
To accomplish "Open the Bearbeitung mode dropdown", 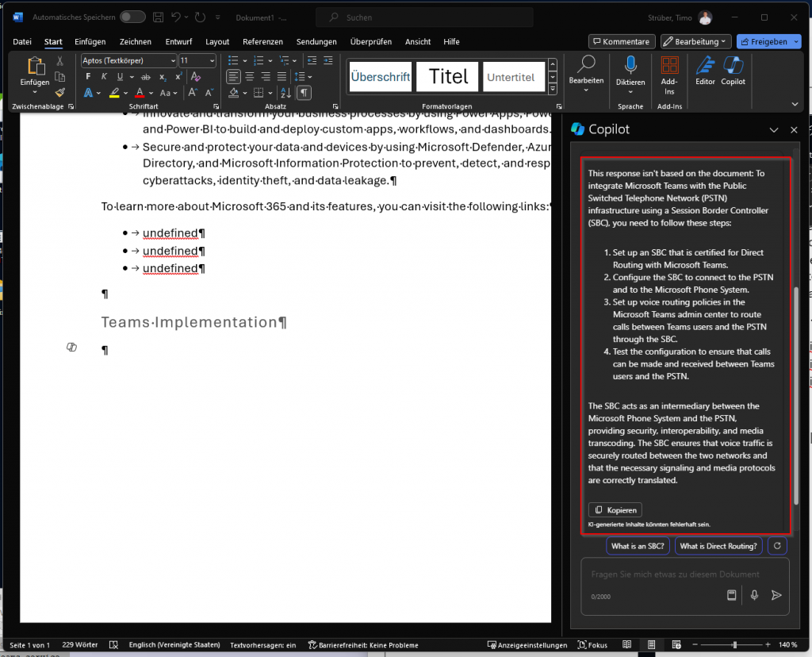I will pos(695,41).
